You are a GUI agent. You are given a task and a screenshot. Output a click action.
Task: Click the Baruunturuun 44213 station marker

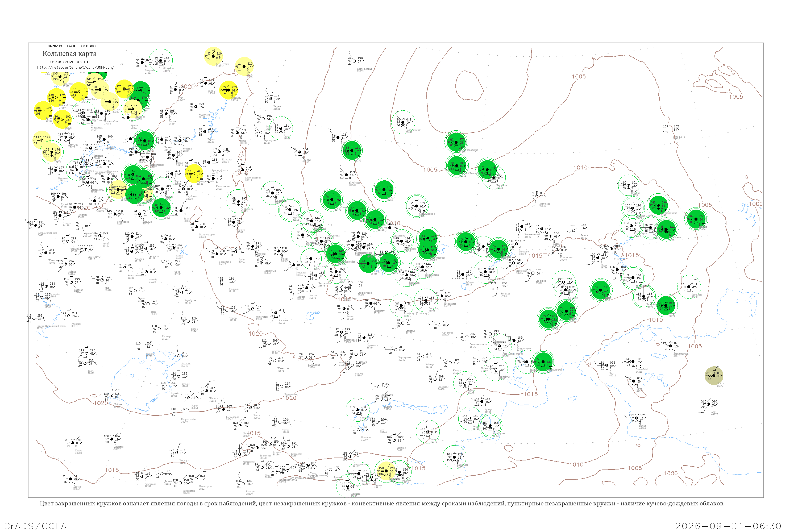point(671,346)
